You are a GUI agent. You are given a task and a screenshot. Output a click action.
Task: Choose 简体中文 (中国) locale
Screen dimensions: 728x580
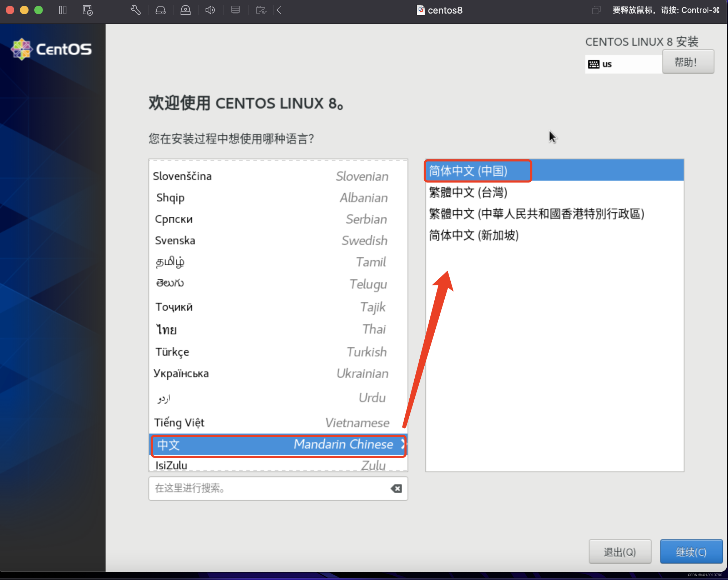(555, 171)
